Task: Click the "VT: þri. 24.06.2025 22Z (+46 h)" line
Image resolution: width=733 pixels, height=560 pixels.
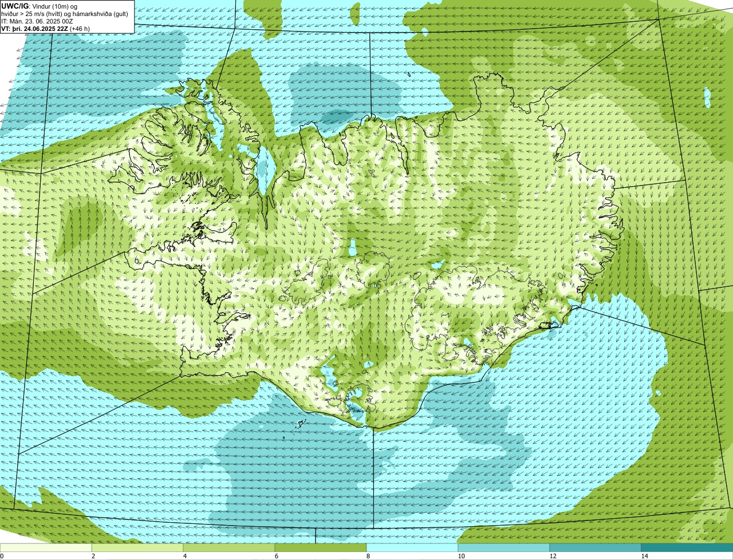Action: (46, 28)
